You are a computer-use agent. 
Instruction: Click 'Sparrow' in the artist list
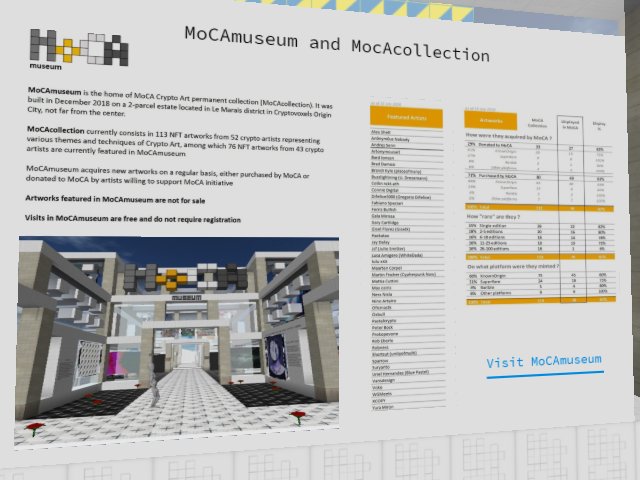380,361
